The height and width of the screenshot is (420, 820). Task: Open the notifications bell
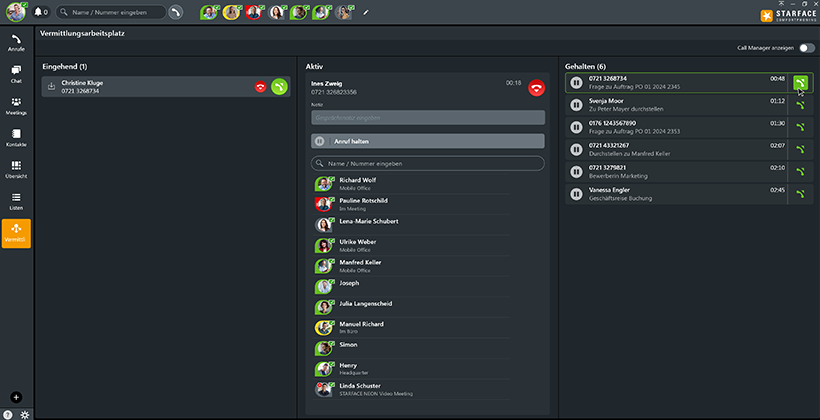40,12
